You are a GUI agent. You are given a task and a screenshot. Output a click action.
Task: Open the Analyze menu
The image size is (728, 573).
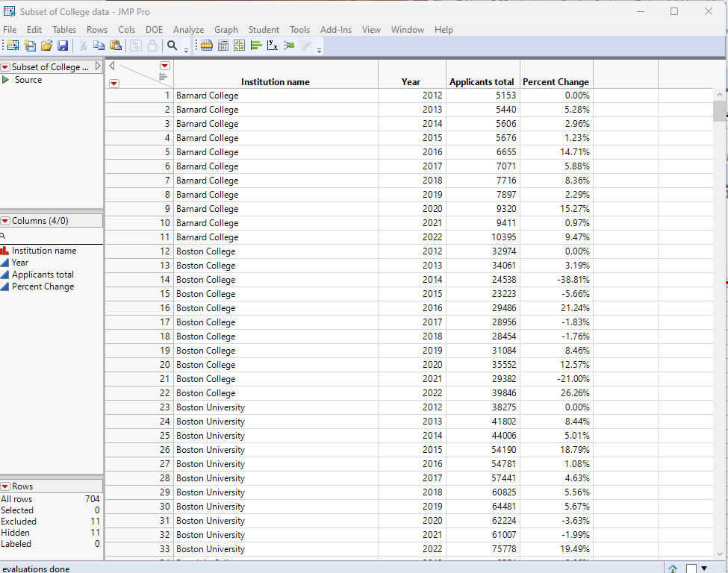[x=188, y=30]
